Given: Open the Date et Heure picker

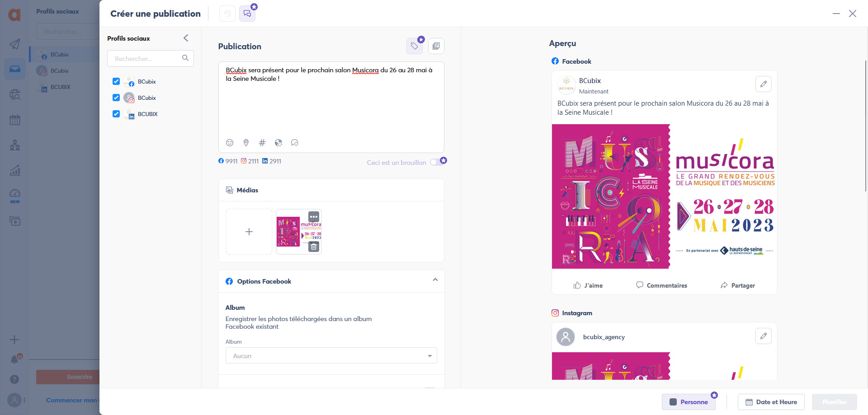Looking at the screenshot, I should click(771, 402).
